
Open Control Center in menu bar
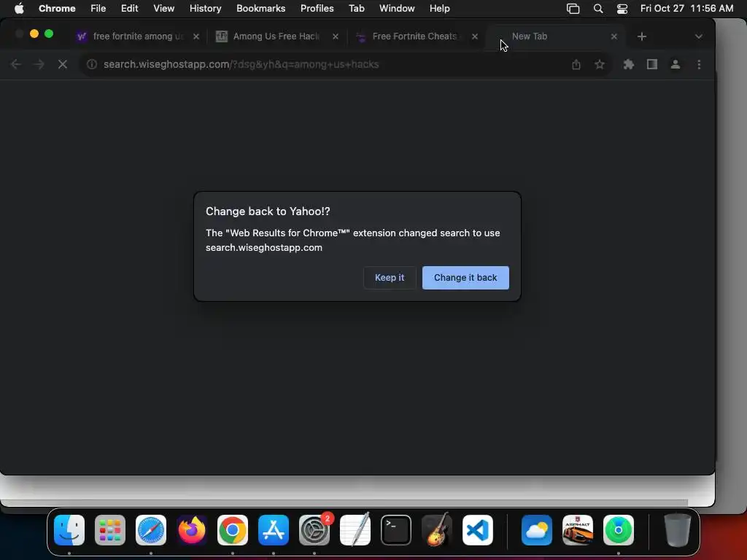(x=622, y=9)
